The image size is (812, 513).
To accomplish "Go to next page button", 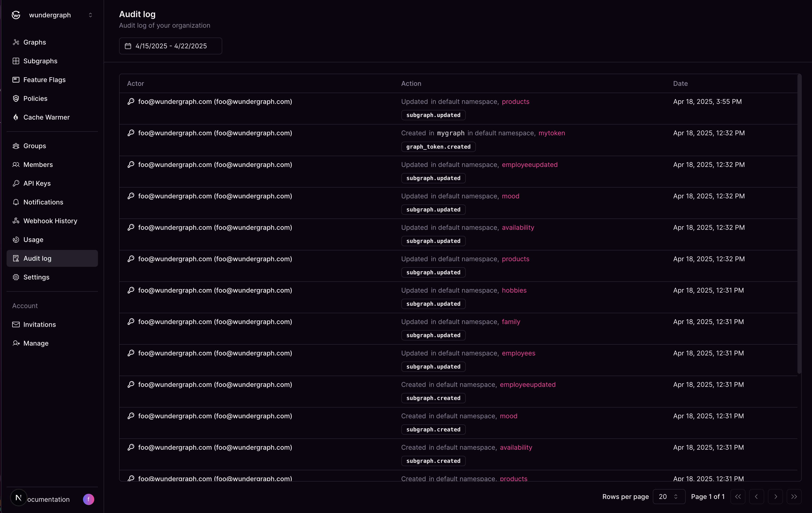I will (x=775, y=497).
